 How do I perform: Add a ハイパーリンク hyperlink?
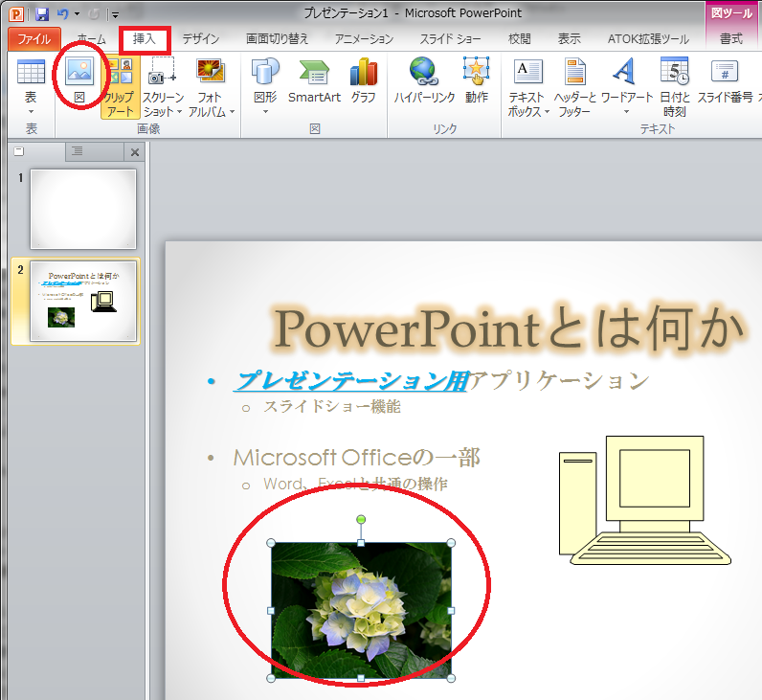(424, 81)
